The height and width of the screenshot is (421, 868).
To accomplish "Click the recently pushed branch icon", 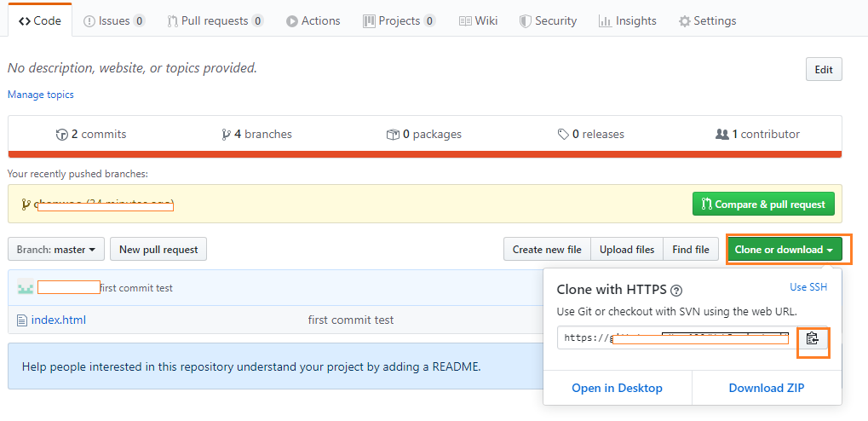I will (x=26, y=205).
